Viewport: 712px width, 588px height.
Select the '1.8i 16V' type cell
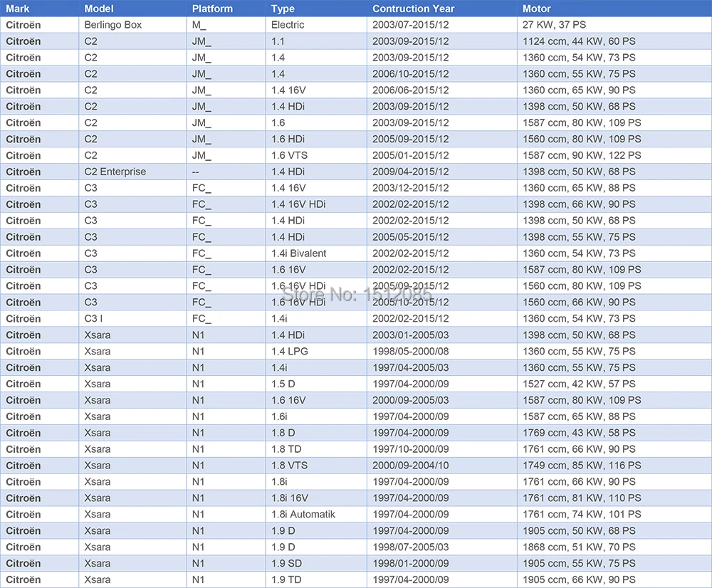tap(316, 498)
